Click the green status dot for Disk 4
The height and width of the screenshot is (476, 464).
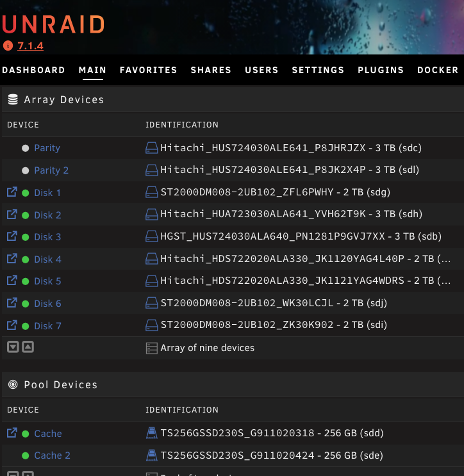(26, 259)
